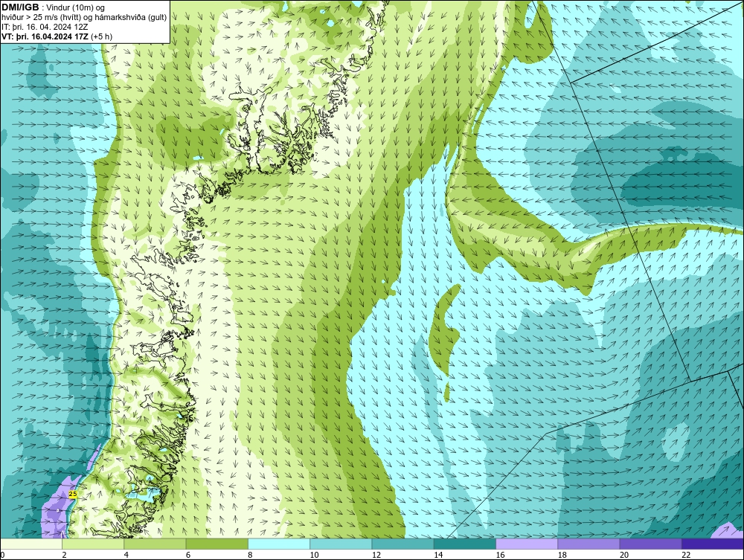Viewport: 744px width, 560px height.
Task: Select the 16–18 m/s light purple legend swatch
Action: coord(527,544)
